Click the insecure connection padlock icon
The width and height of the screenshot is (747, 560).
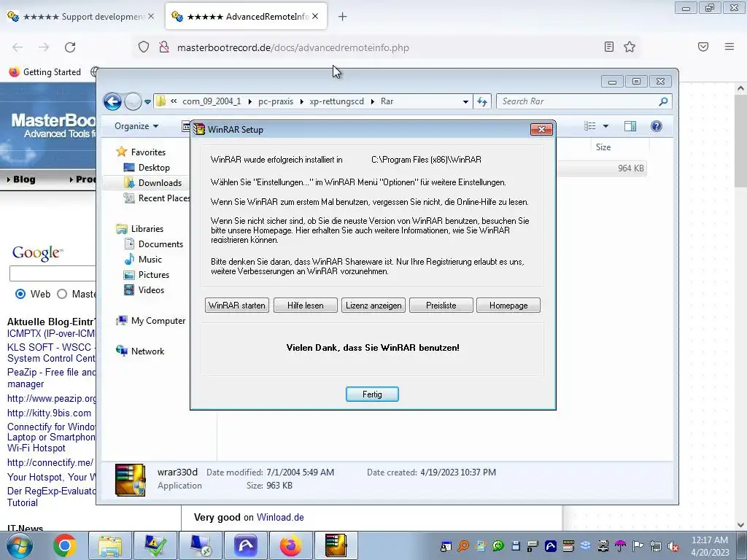pos(164,47)
